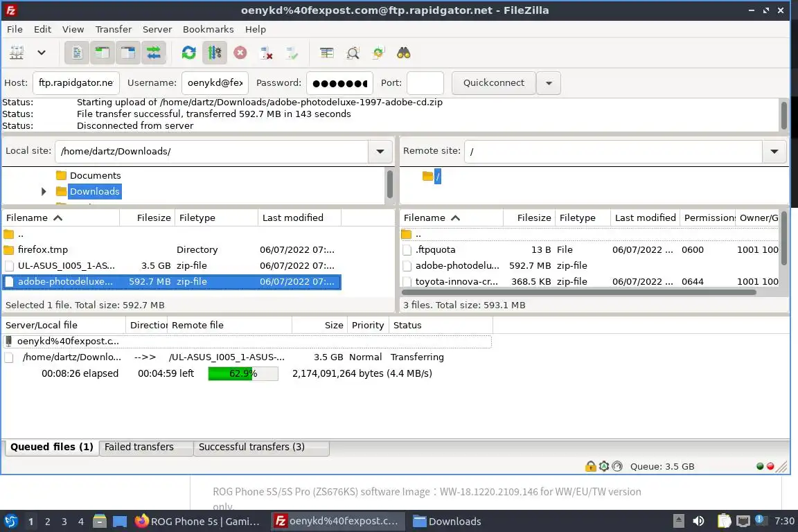Click the encryption lock status icon
798x532 pixels.
(590, 465)
